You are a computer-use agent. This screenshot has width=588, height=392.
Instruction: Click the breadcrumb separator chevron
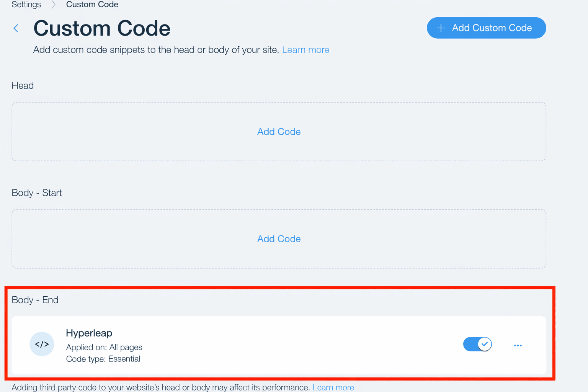coord(54,5)
